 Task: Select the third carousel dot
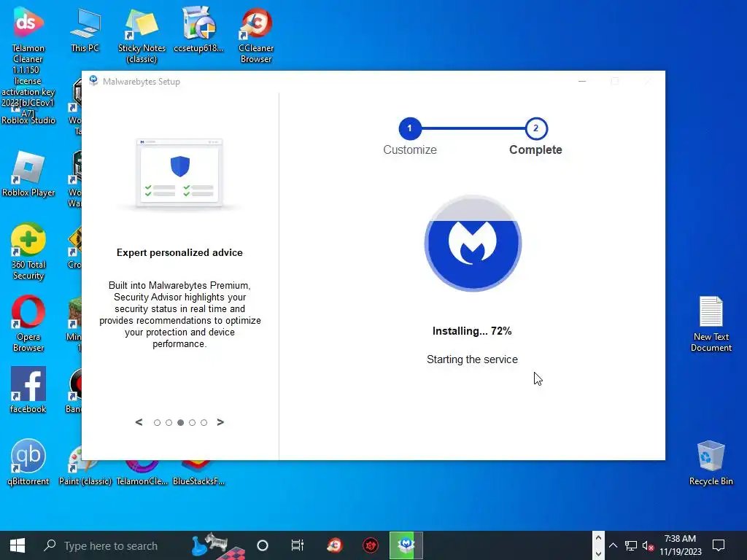181,423
